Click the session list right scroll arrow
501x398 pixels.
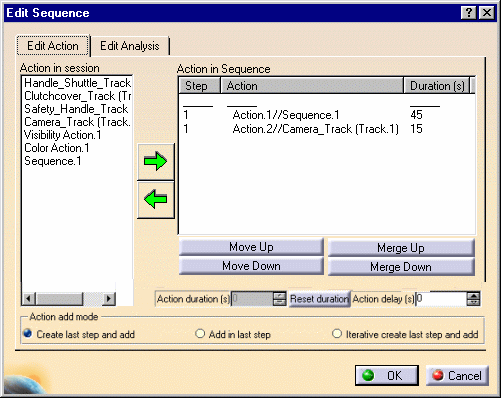click(109, 299)
